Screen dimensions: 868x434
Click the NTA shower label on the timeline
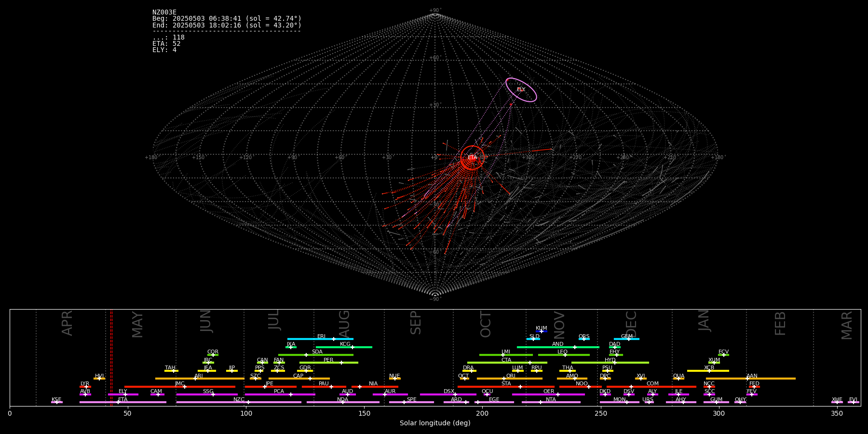(551, 400)
